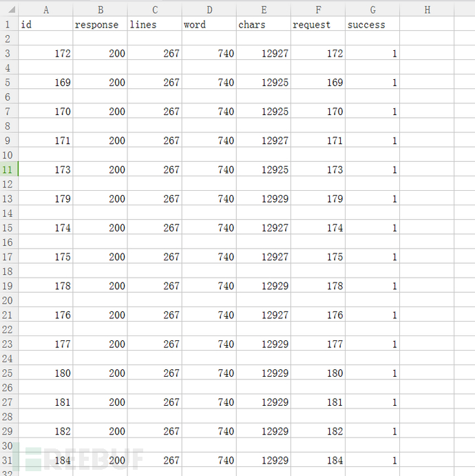This screenshot has height=476, width=475.
Task: Click success cell 1 in row 11
Action: 372,169
